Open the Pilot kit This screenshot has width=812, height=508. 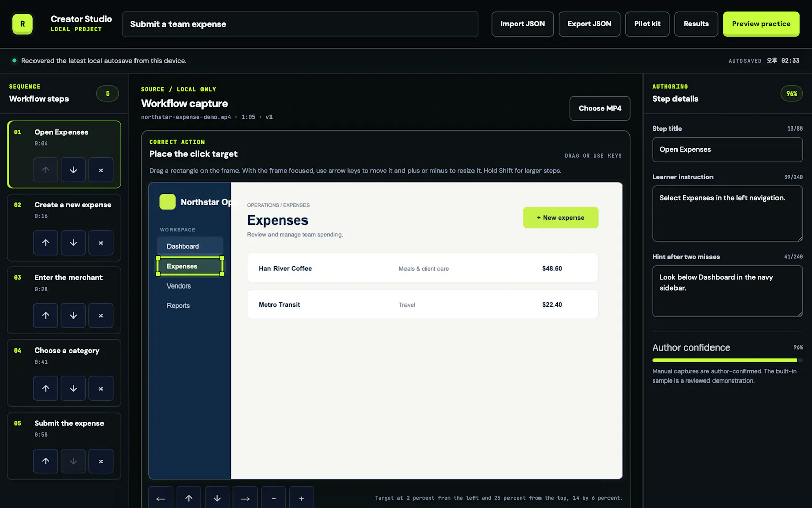pyautogui.click(x=647, y=24)
